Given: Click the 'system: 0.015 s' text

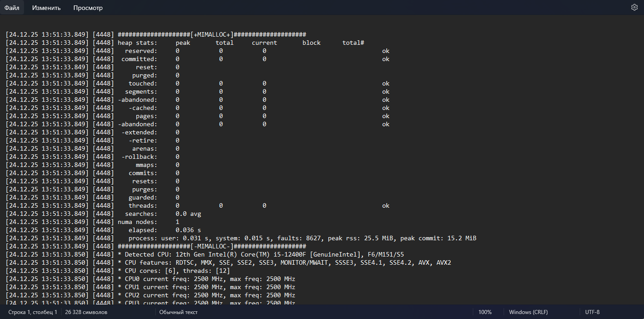Looking at the screenshot, I should (x=243, y=238).
